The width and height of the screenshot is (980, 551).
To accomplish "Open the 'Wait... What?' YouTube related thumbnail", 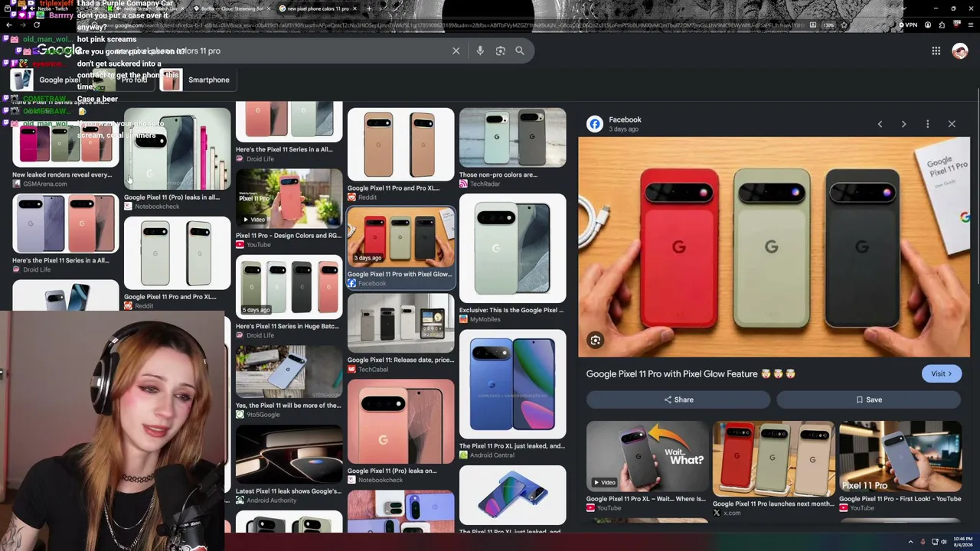I will coord(648,456).
